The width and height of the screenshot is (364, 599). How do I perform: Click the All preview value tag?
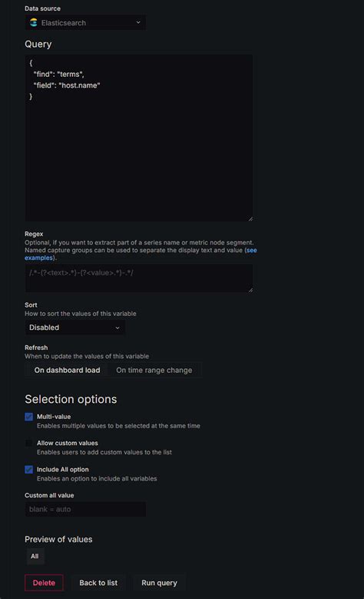tap(35, 556)
